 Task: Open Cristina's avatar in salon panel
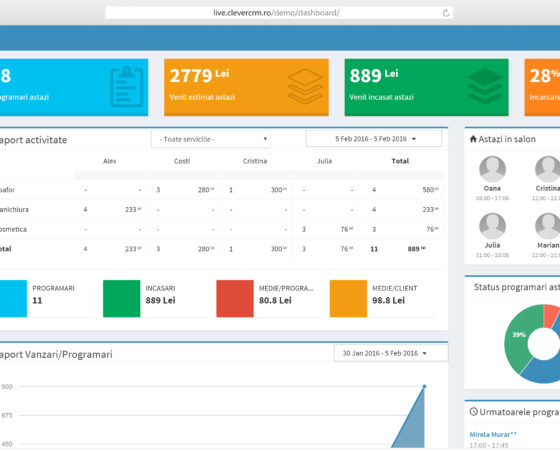(x=548, y=169)
